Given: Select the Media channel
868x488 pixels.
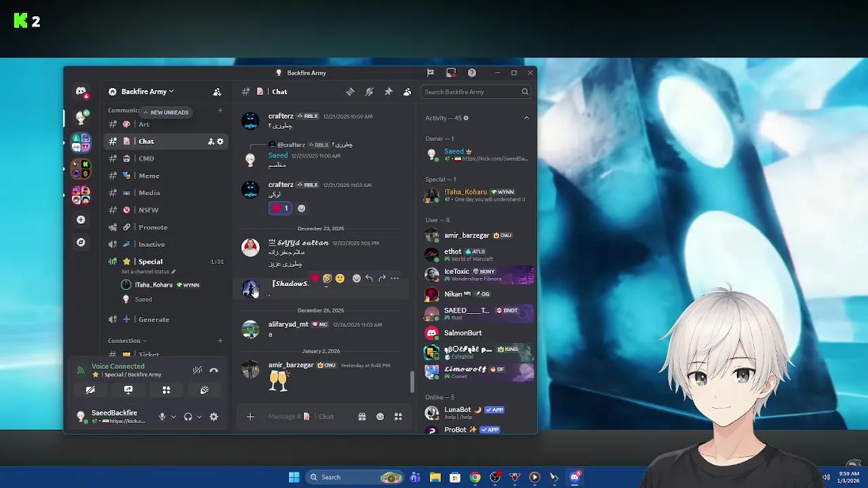Looking at the screenshot, I should point(166,192).
